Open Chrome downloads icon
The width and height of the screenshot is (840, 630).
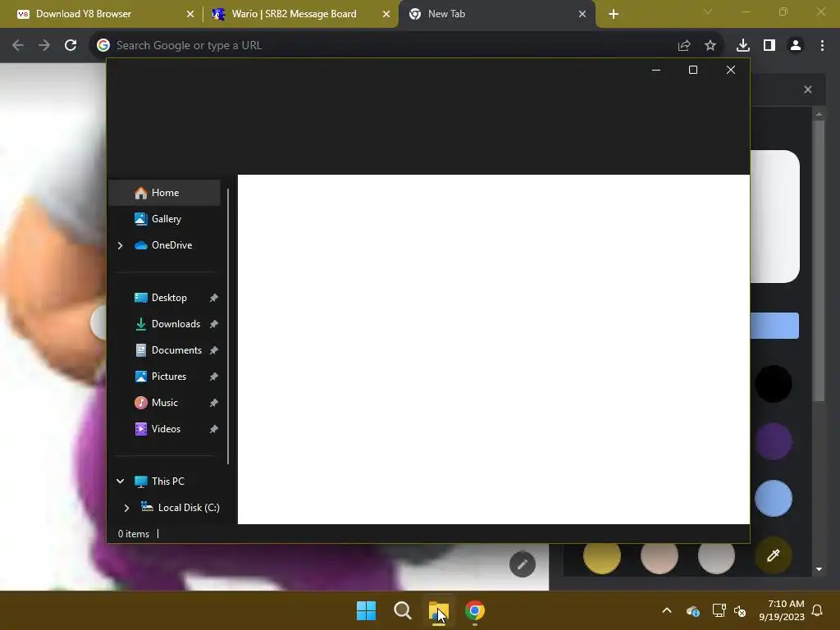[743, 46]
